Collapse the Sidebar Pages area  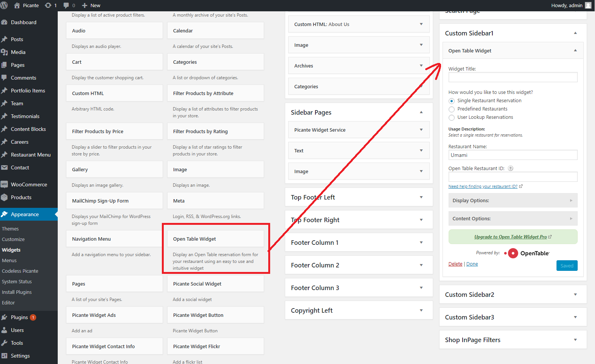[421, 112]
